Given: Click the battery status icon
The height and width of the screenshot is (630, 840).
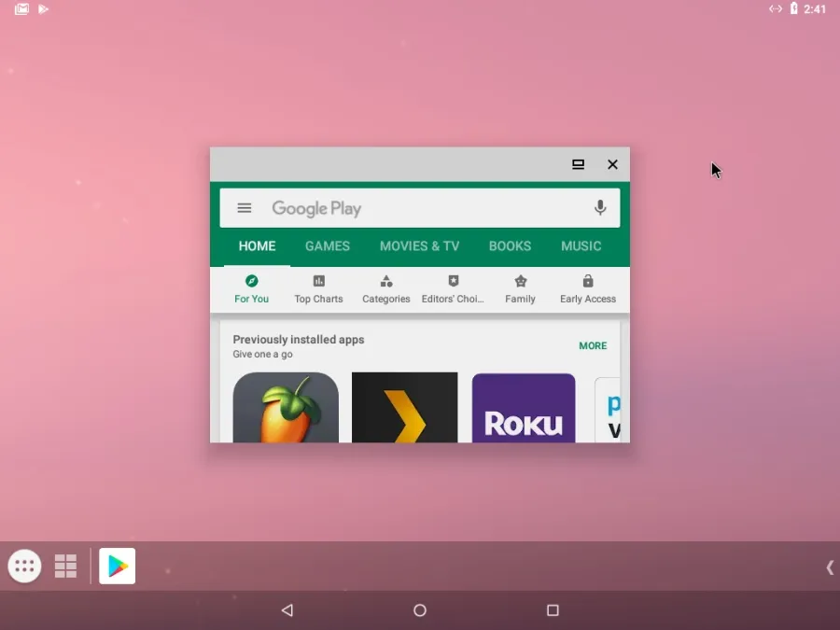Looking at the screenshot, I should pos(794,8).
